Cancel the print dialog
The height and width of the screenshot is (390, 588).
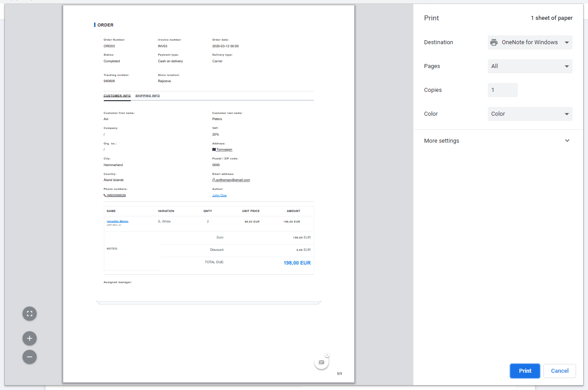click(560, 371)
